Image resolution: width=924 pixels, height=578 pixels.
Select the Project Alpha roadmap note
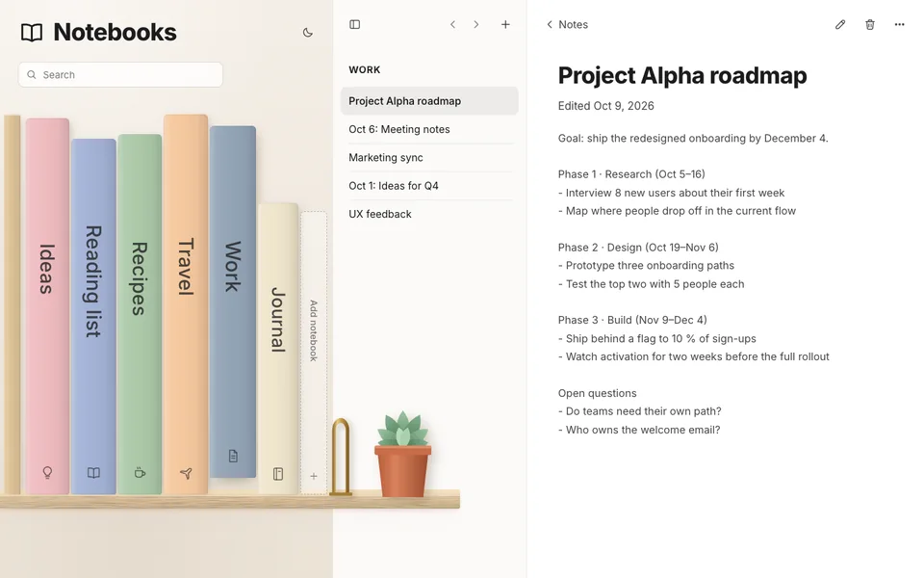pyautogui.click(x=429, y=101)
